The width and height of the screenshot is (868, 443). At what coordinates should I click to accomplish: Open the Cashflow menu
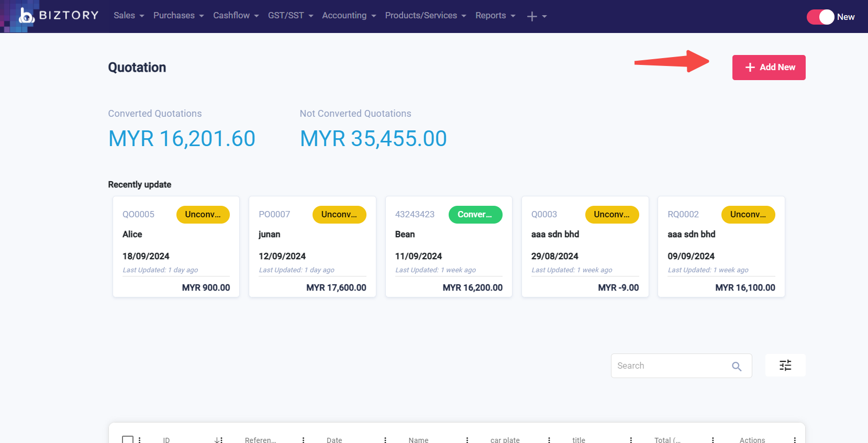[236, 16]
